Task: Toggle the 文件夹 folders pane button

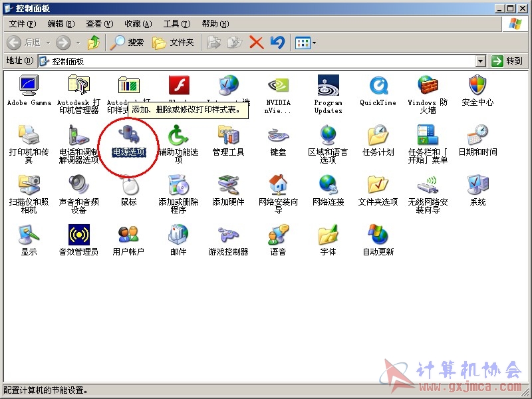Action: click(x=173, y=43)
